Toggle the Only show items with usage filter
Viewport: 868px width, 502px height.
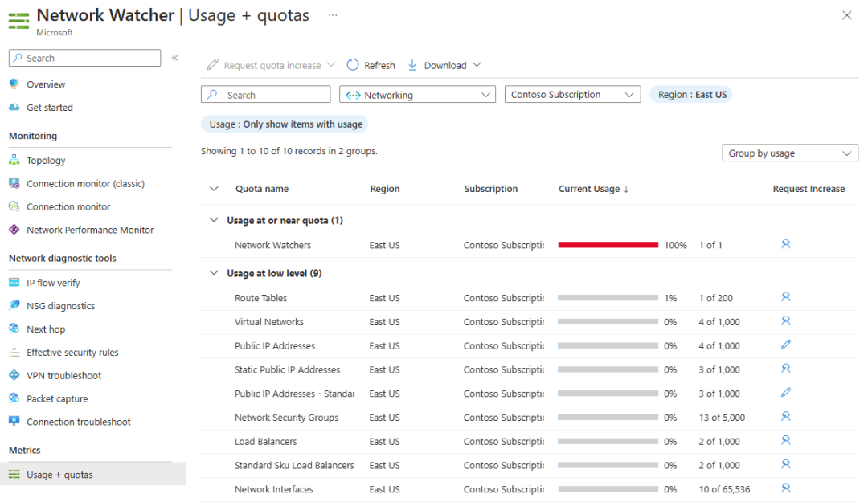point(285,124)
